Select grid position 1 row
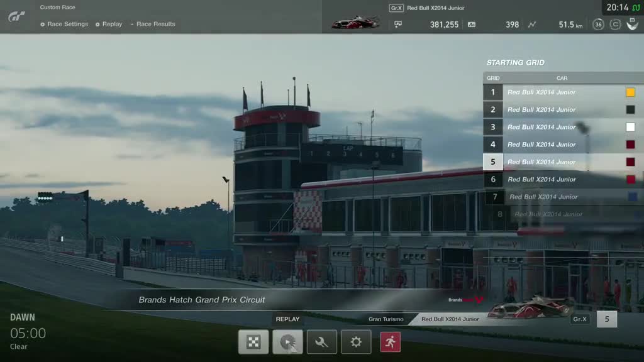 coord(563,92)
